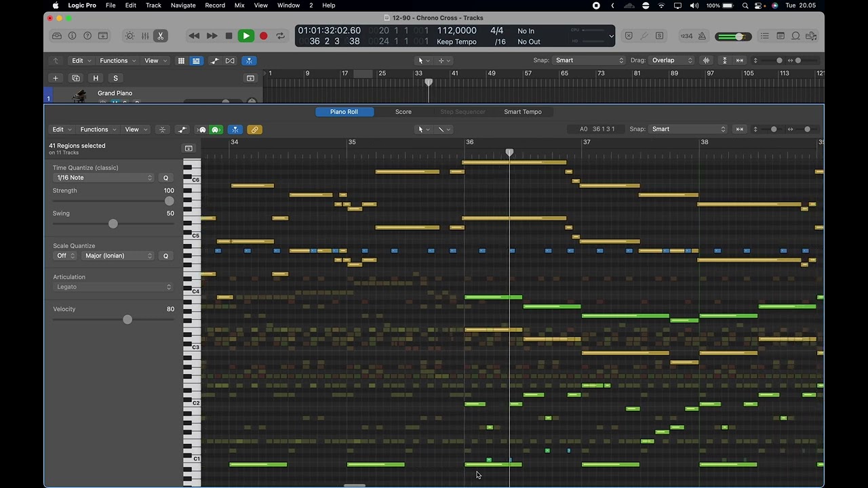The height and width of the screenshot is (488, 868).
Task: Toggle Catch Playhead in Piano Roll
Action: 235,129
